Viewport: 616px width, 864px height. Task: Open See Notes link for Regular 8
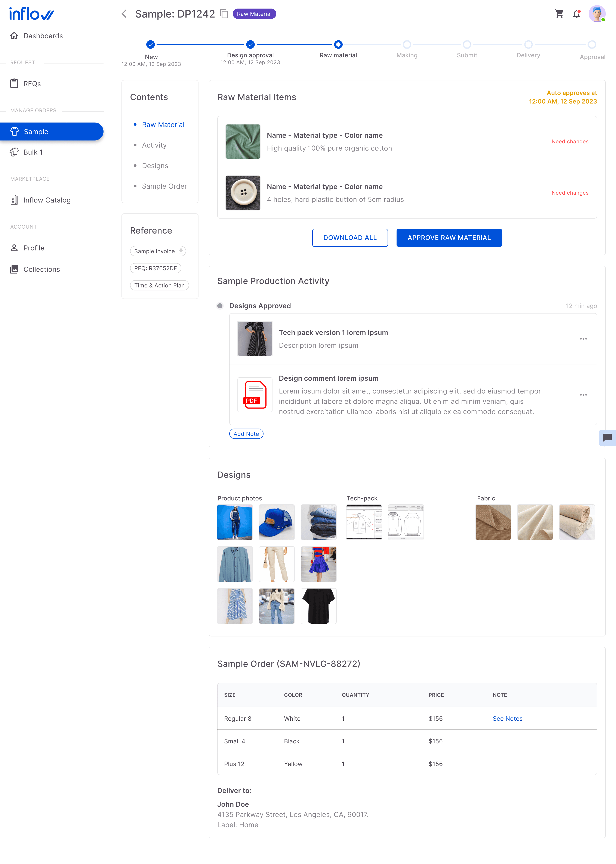(507, 718)
